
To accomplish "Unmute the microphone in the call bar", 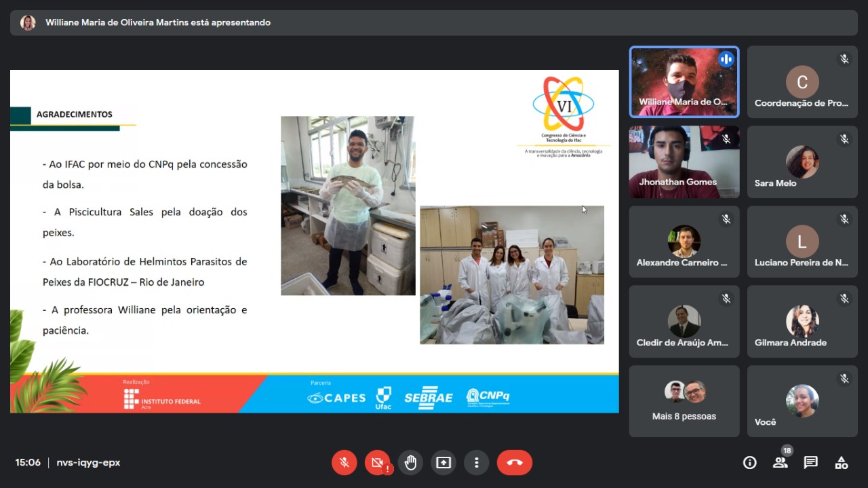I will click(x=344, y=462).
